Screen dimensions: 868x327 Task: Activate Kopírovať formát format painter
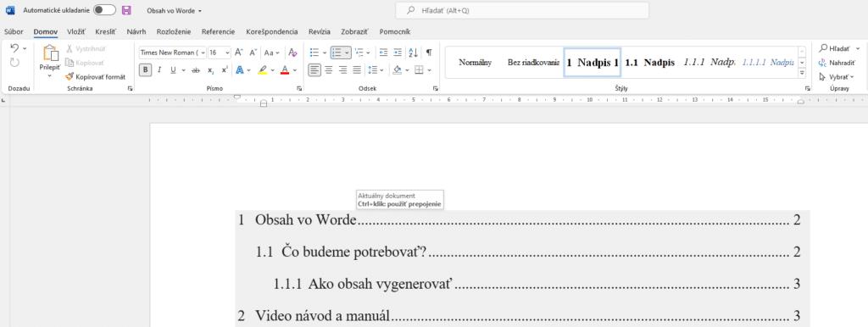(x=95, y=77)
